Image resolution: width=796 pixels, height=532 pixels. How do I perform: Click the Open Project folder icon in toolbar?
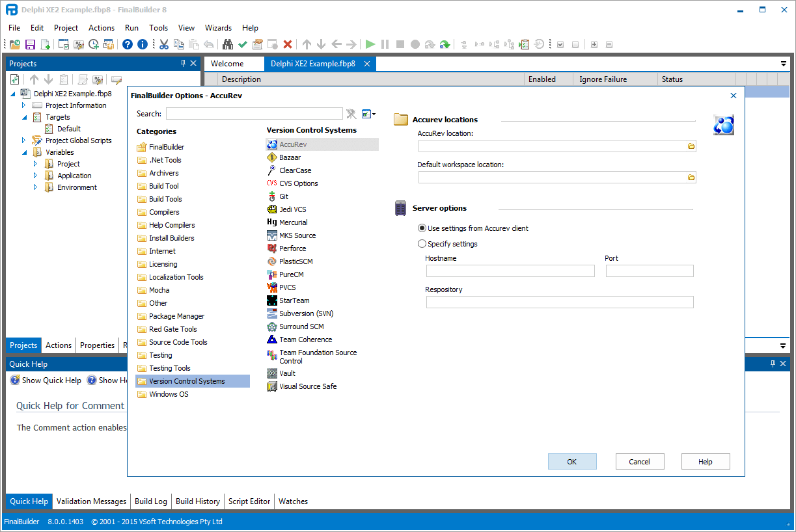(14, 44)
